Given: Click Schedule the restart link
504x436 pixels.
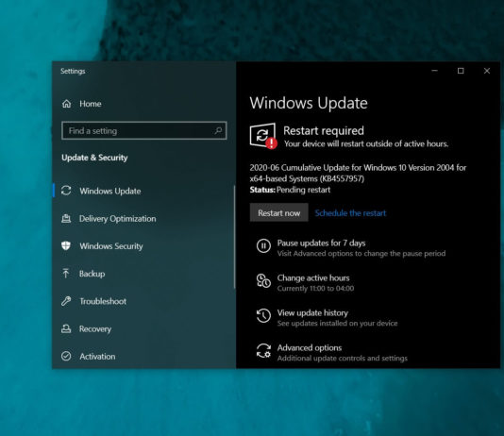Looking at the screenshot, I should point(350,213).
